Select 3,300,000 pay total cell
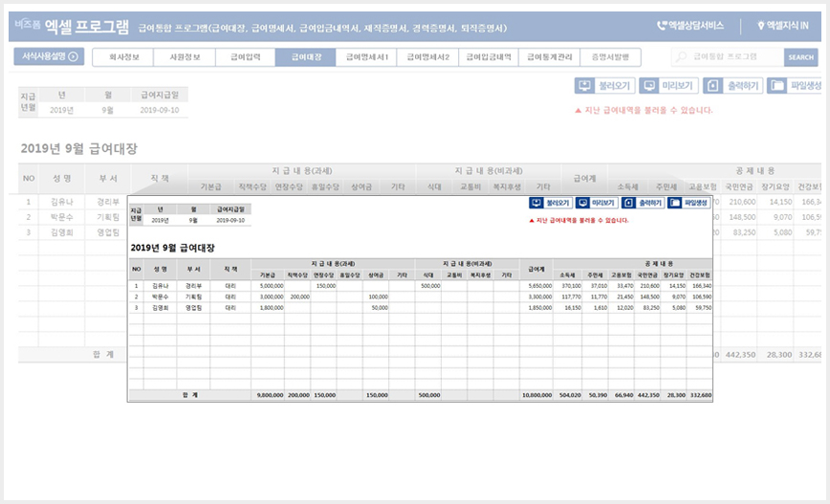 pos(536,297)
